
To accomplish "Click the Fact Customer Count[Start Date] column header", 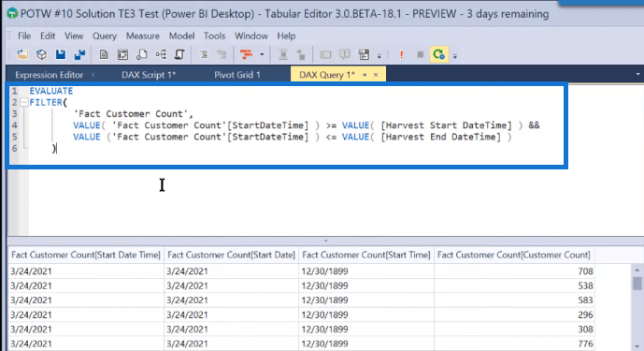I will (x=231, y=256).
